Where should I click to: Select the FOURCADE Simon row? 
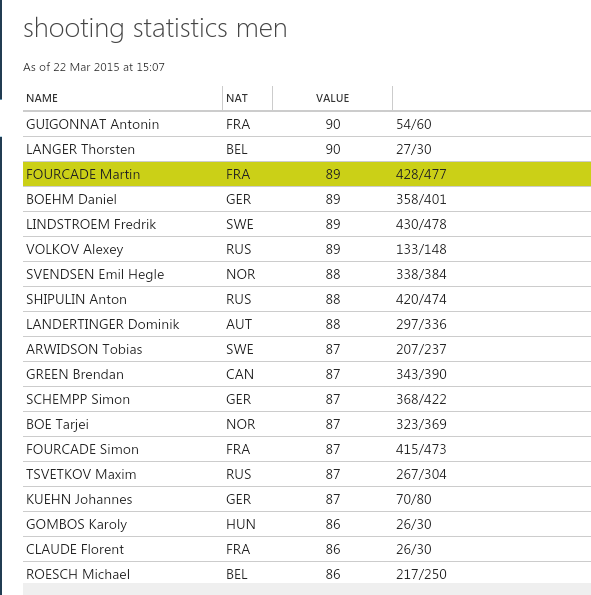[307, 449]
